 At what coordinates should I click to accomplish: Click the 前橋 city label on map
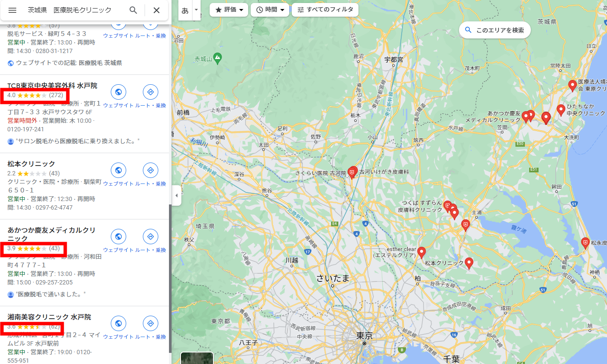(183, 112)
